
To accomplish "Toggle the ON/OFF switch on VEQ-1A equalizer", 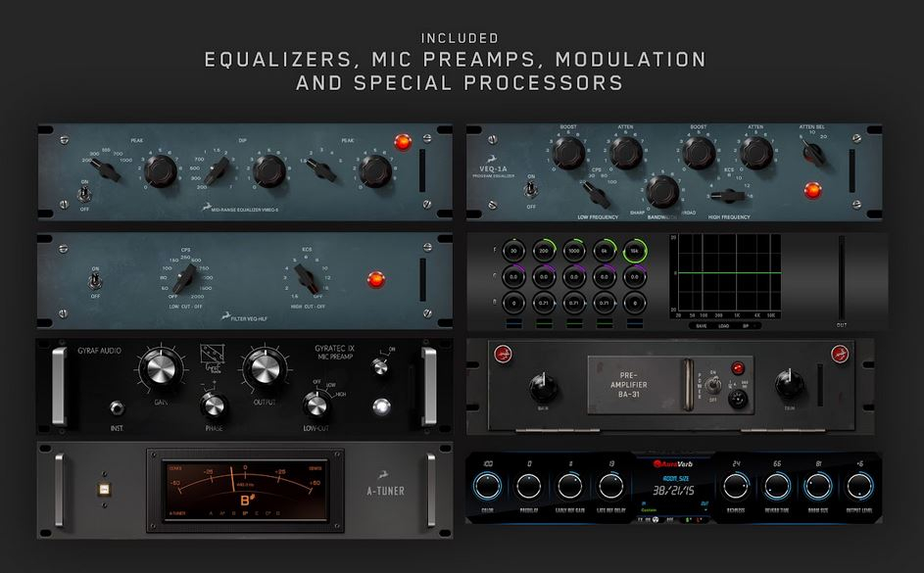I will [531, 190].
